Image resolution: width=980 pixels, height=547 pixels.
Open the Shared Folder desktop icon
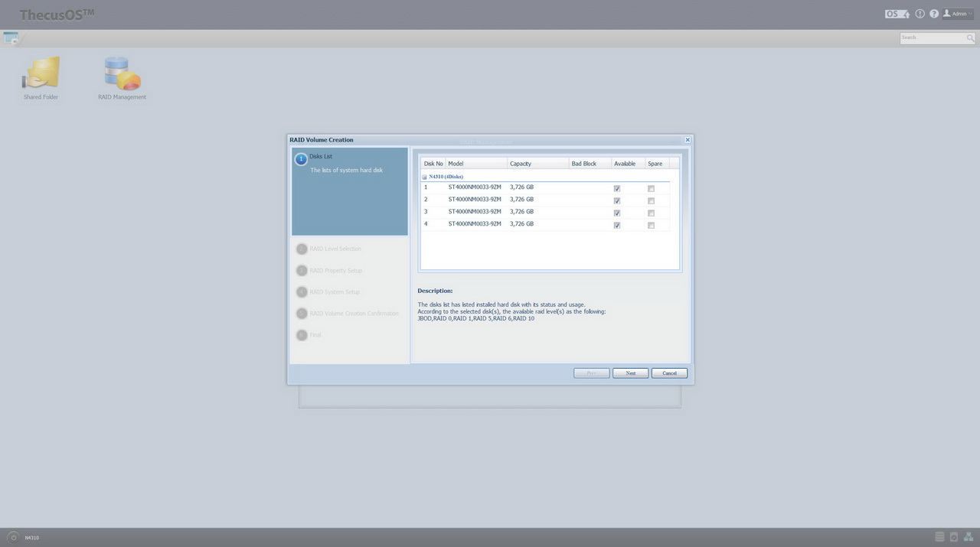pyautogui.click(x=41, y=78)
